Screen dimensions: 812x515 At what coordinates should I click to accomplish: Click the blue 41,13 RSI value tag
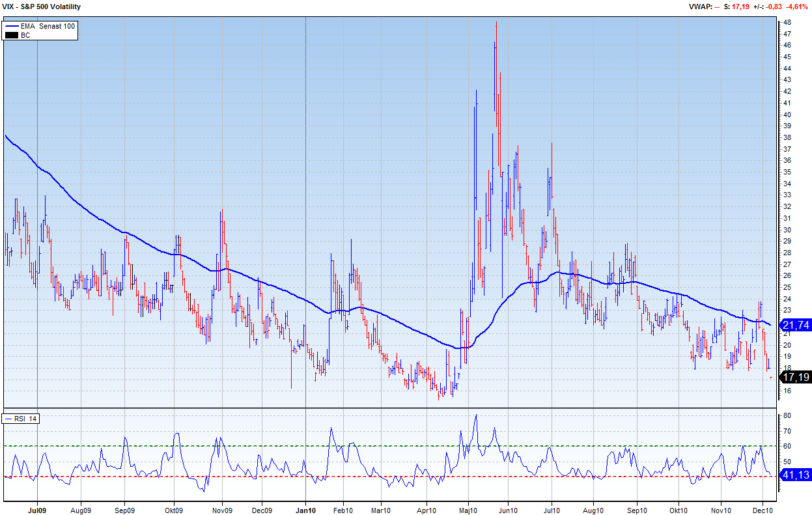[795, 476]
